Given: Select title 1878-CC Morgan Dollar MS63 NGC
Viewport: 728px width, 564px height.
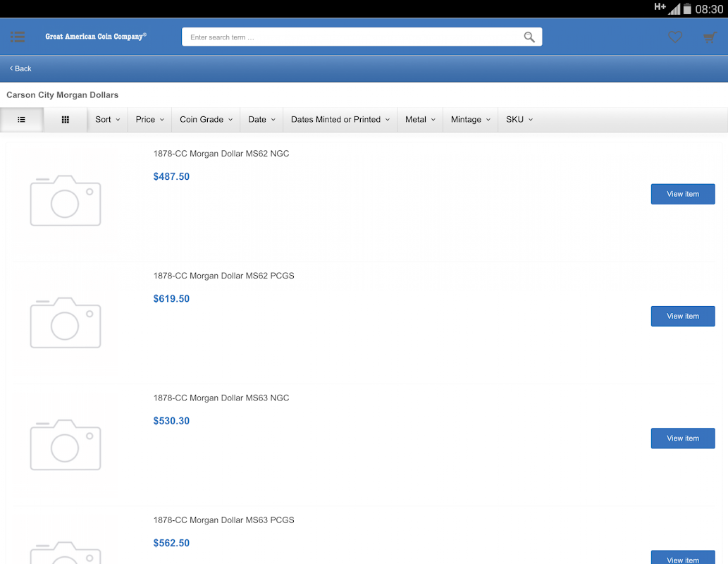Looking at the screenshot, I should (221, 398).
